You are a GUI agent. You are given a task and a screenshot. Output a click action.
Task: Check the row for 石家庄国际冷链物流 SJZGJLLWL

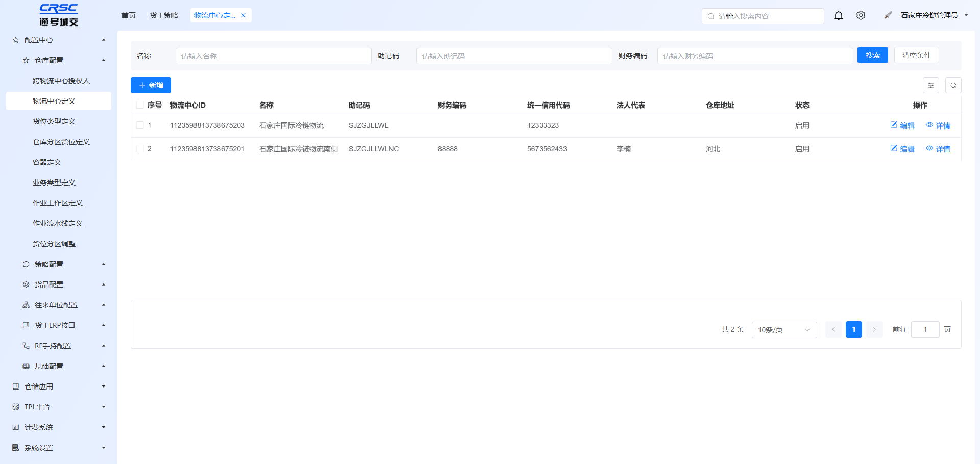pos(140,125)
